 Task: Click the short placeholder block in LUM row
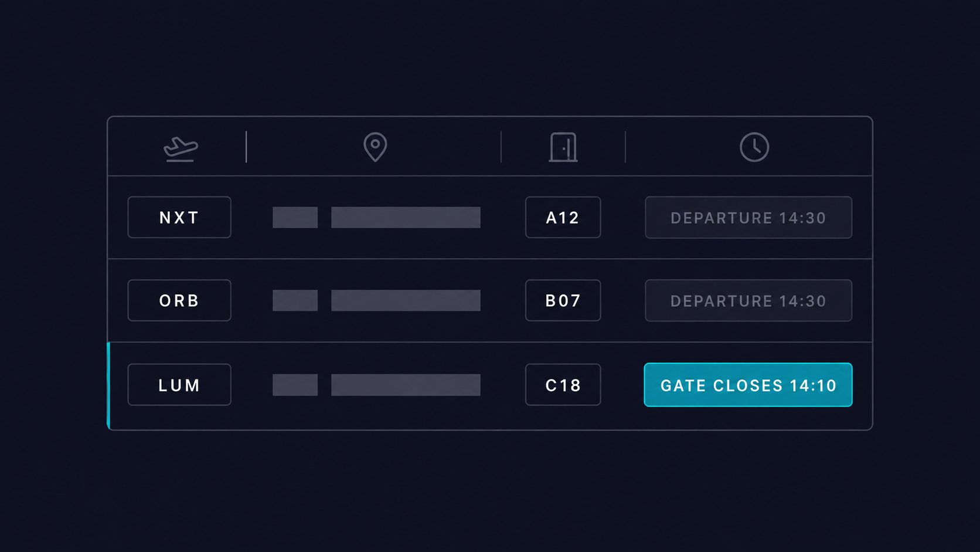[295, 385]
